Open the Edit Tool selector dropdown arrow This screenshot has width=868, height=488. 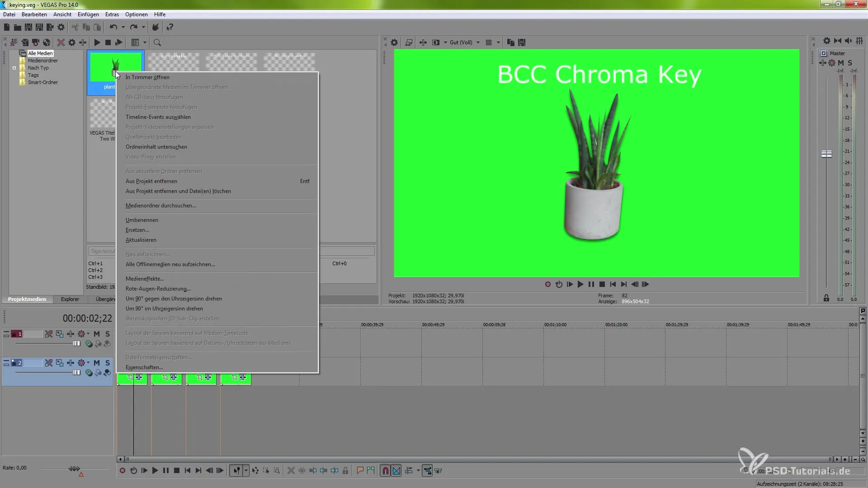point(246,471)
